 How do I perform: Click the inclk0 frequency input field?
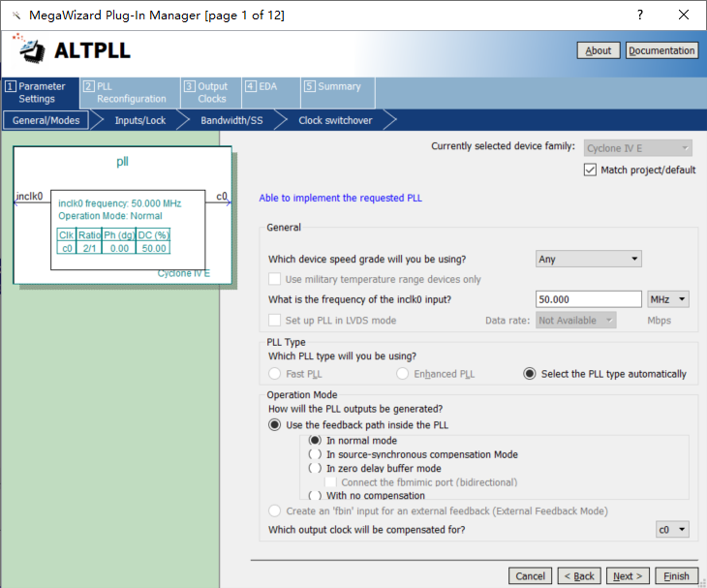click(x=589, y=299)
